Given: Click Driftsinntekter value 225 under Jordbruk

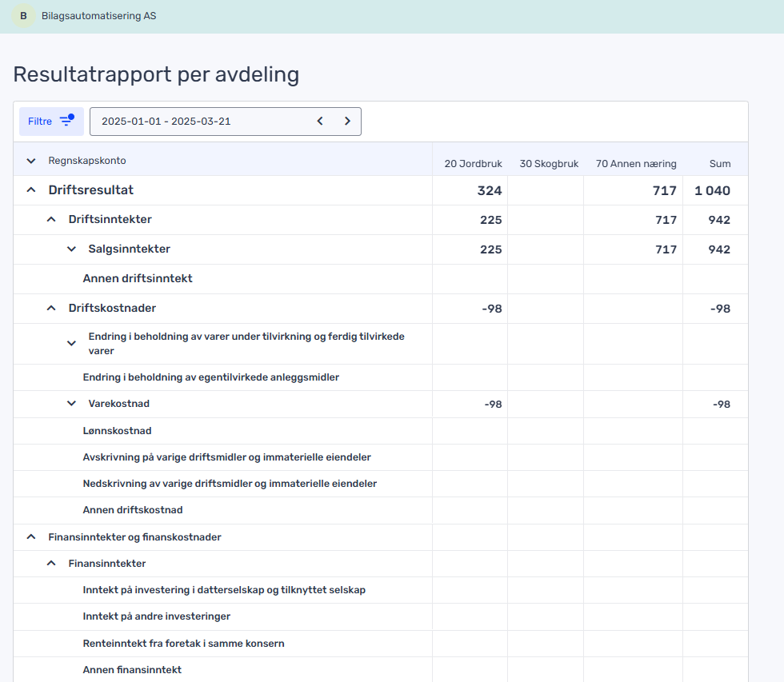Looking at the screenshot, I should pos(491,220).
